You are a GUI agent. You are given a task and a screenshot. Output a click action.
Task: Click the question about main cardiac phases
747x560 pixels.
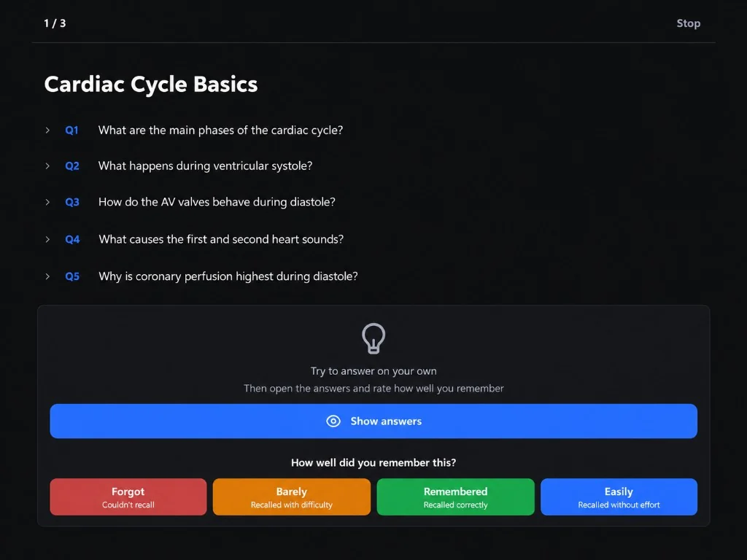[x=220, y=130]
